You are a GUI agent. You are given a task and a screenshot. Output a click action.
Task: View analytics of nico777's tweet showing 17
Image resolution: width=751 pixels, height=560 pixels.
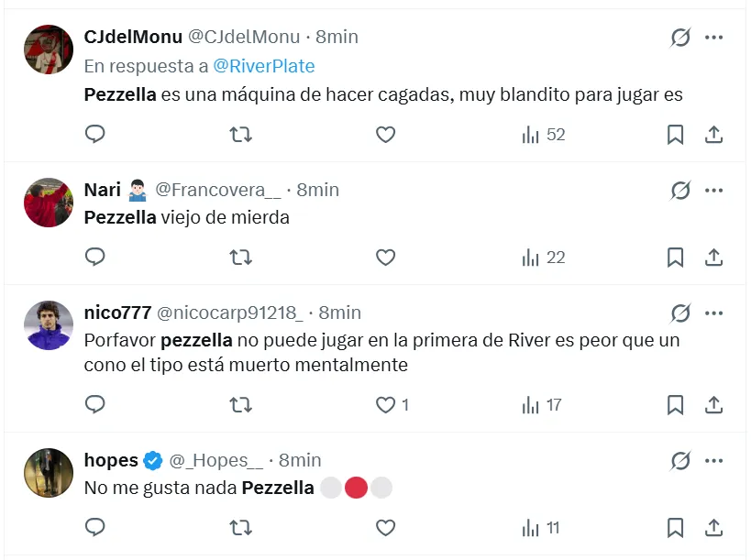tap(542, 404)
